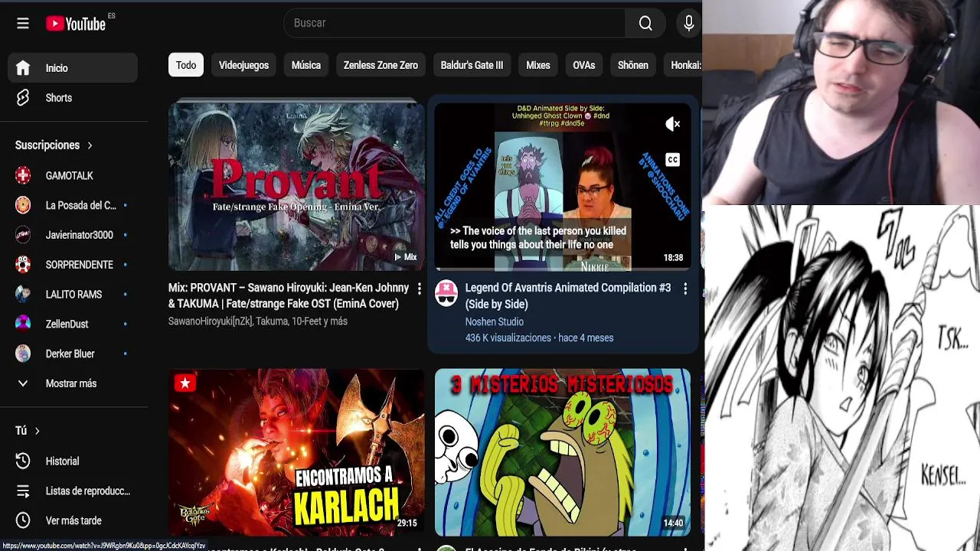980x551 pixels.
Task: Open Derker Bluer channel avatar
Action: (x=23, y=354)
